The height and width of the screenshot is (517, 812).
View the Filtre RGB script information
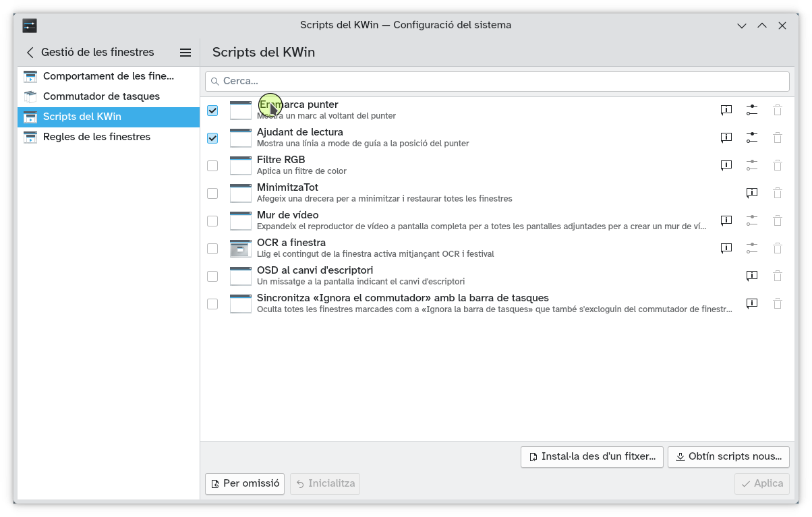(x=726, y=165)
